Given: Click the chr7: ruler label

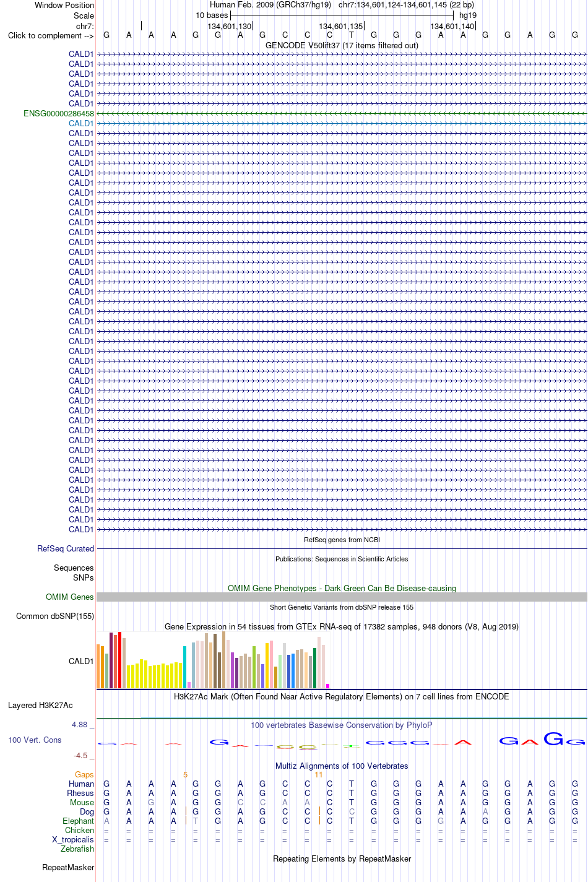Looking at the screenshot, I should coord(85,26).
